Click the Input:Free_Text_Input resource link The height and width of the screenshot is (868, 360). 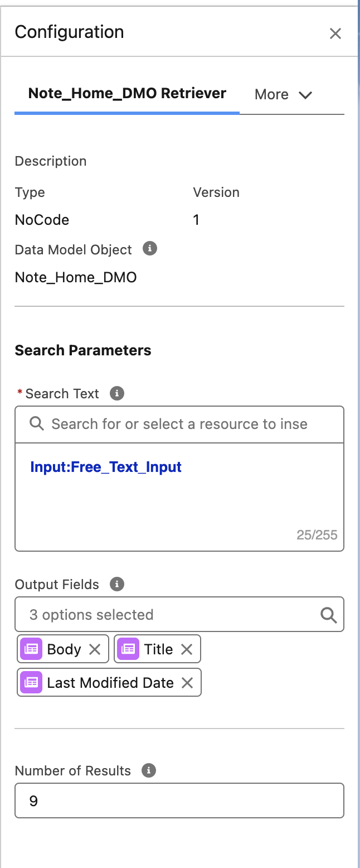106,467
